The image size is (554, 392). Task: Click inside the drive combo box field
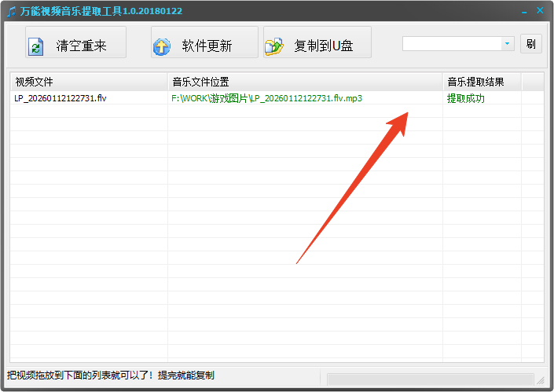click(x=451, y=44)
